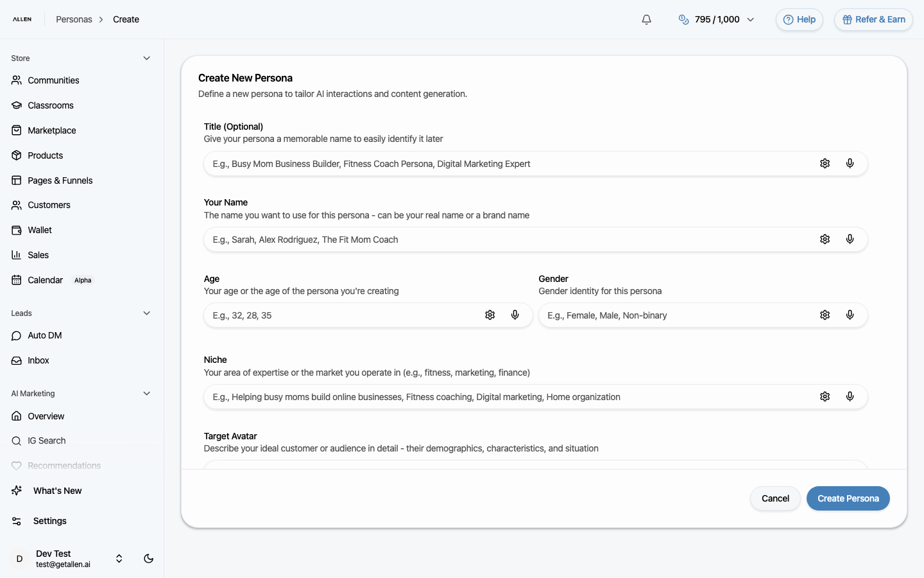Click the Your Name input field
Viewport: 924px width, 578px height.
pyautogui.click(x=449, y=239)
